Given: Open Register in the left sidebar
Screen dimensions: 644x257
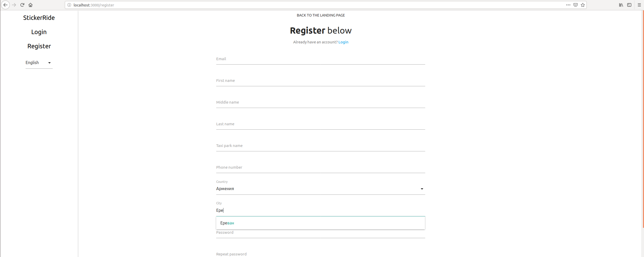Looking at the screenshot, I should tap(39, 46).
